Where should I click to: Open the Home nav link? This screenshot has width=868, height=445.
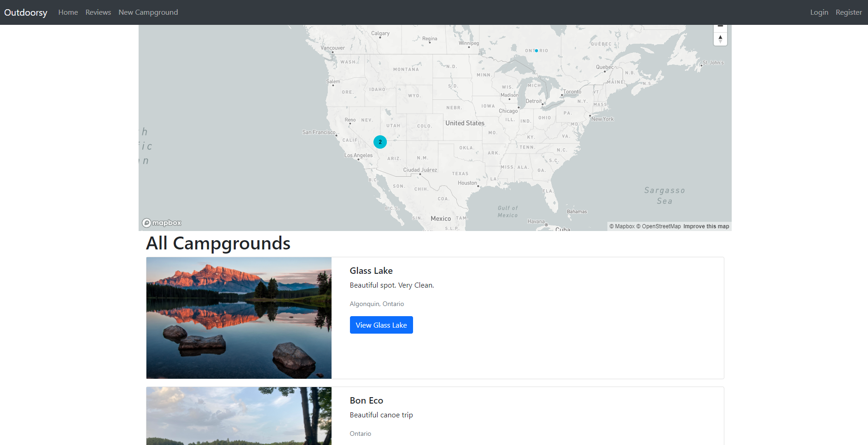pyautogui.click(x=68, y=12)
